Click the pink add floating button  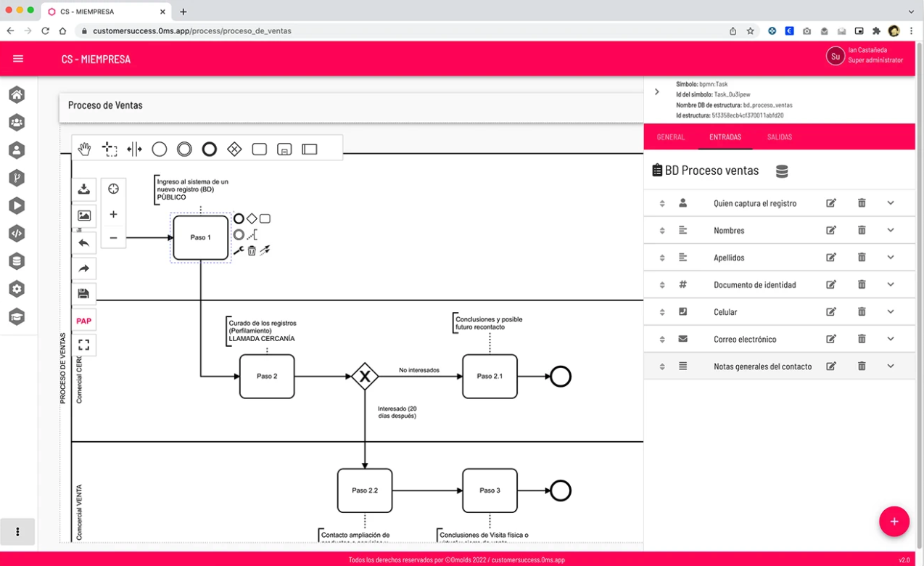point(894,521)
